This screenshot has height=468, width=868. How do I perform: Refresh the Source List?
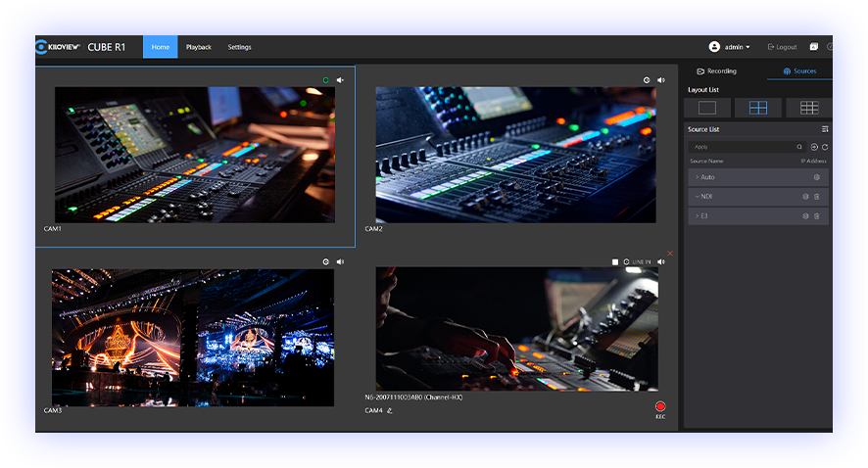coord(825,147)
